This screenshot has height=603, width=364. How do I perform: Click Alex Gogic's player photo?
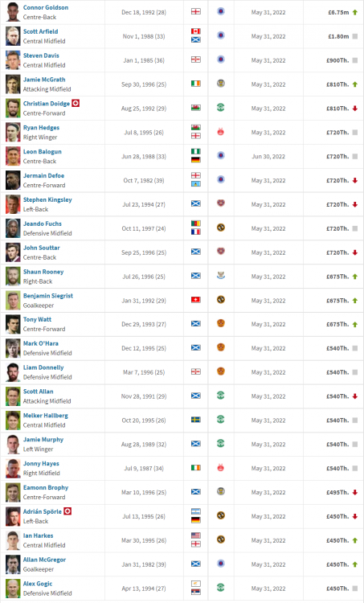coord(13,589)
